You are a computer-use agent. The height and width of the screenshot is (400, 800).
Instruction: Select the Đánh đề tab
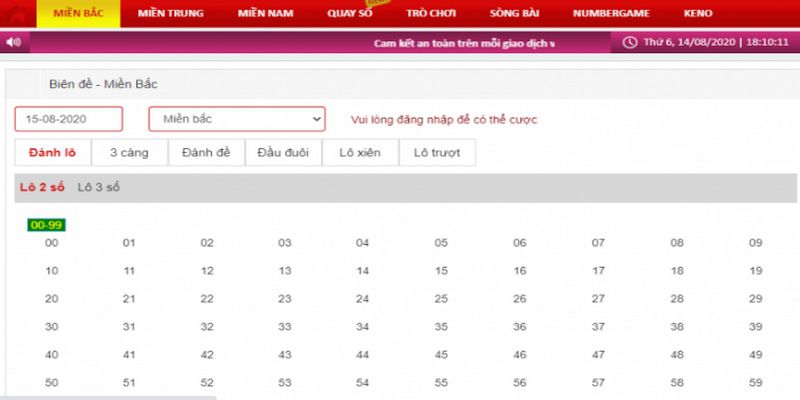point(207,153)
